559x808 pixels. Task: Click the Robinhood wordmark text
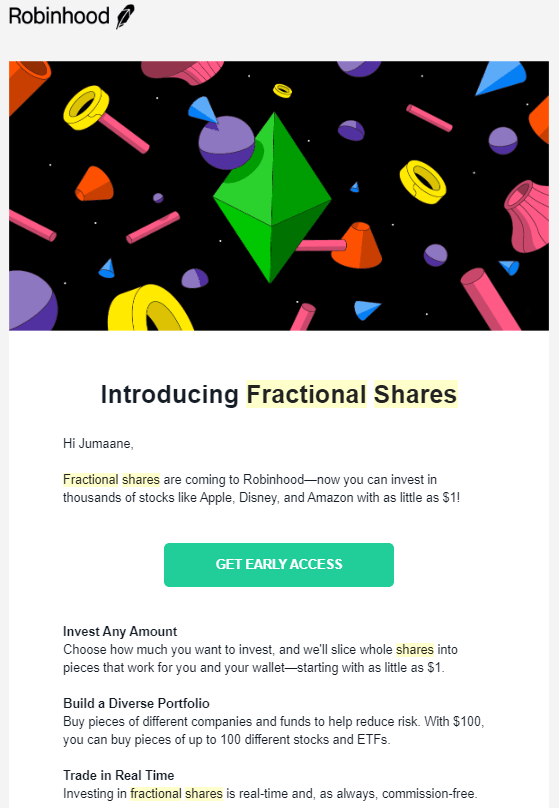[x=59, y=16]
